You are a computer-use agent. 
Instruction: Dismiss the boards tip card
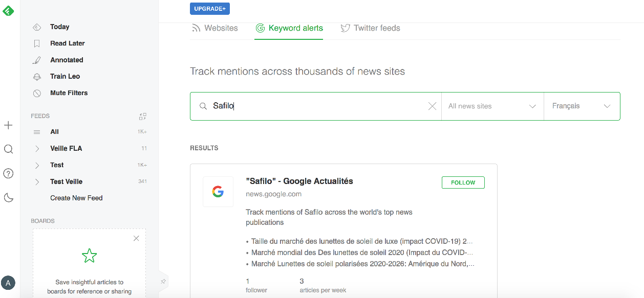(x=136, y=238)
